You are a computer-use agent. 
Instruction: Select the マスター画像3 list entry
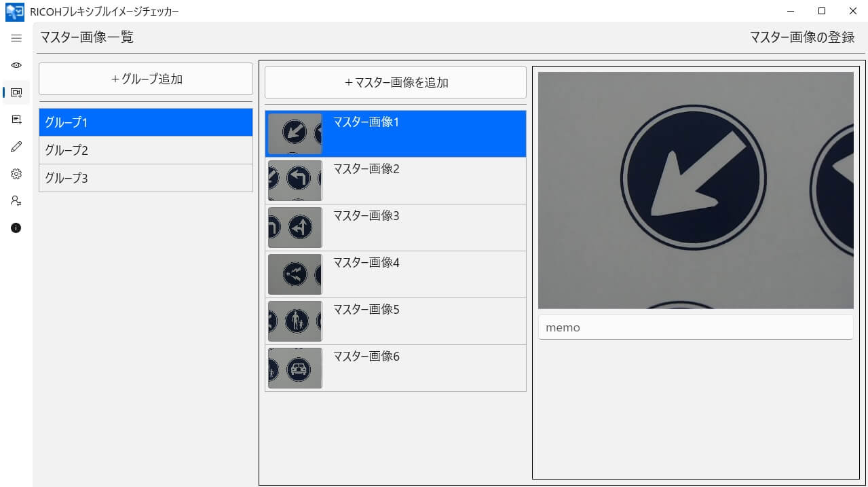396,228
